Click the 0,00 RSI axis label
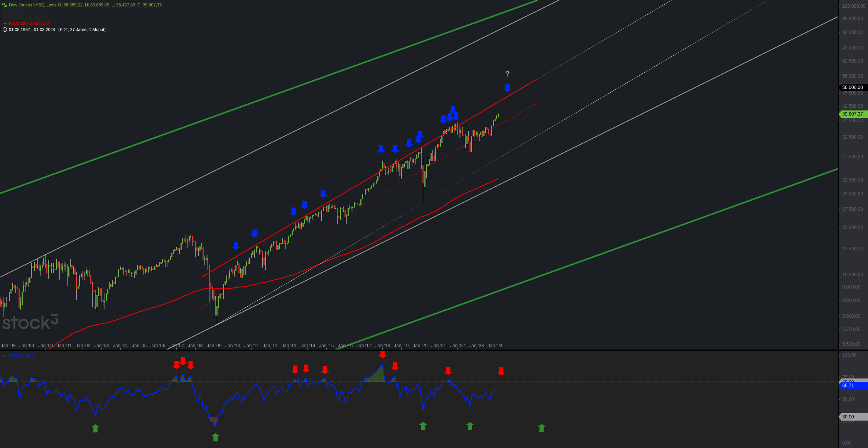 847,443
